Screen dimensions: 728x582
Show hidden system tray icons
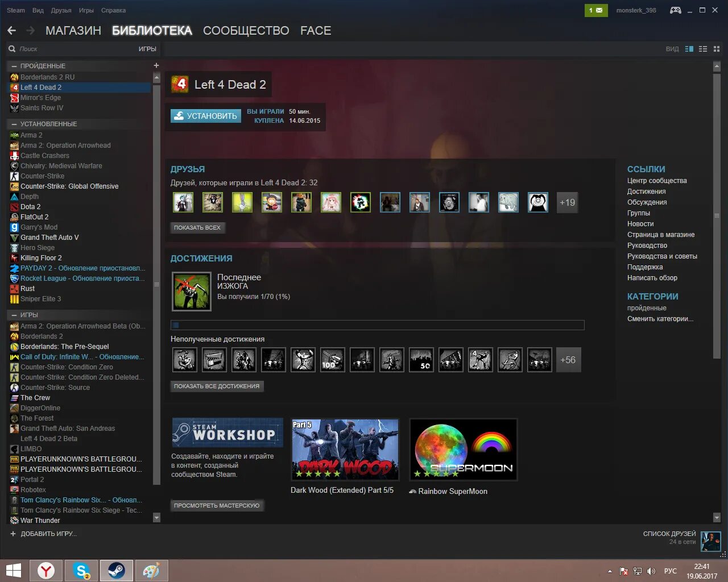[610, 571]
